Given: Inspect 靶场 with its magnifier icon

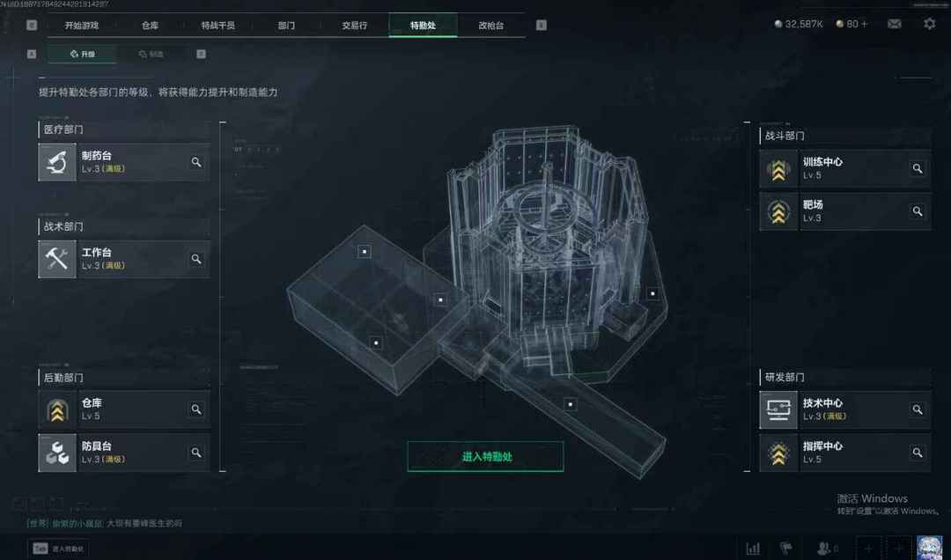Looking at the screenshot, I should click(x=917, y=211).
